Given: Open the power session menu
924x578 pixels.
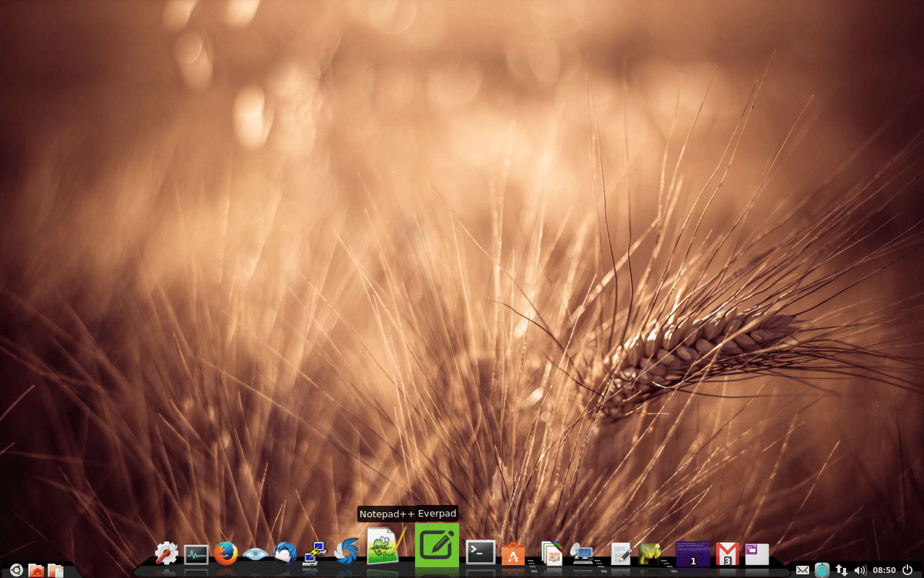Looking at the screenshot, I should pyautogui.click(x=907, y=570).
